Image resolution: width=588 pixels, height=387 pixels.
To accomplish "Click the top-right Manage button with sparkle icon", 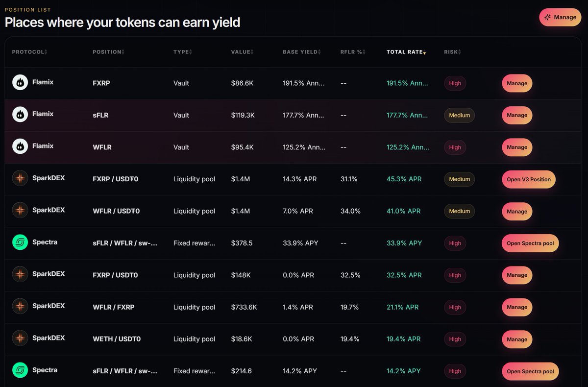I will (560, 17).
